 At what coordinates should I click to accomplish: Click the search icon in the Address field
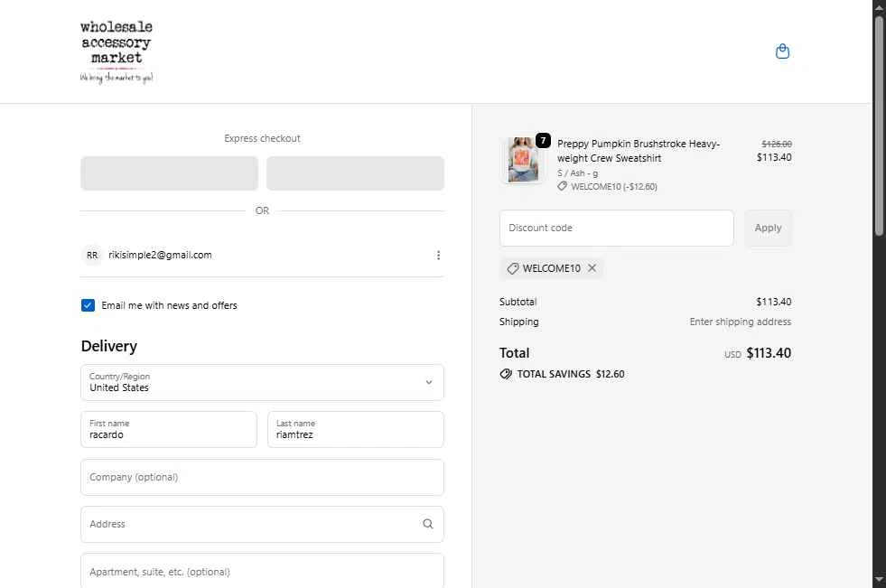[428, 524]
